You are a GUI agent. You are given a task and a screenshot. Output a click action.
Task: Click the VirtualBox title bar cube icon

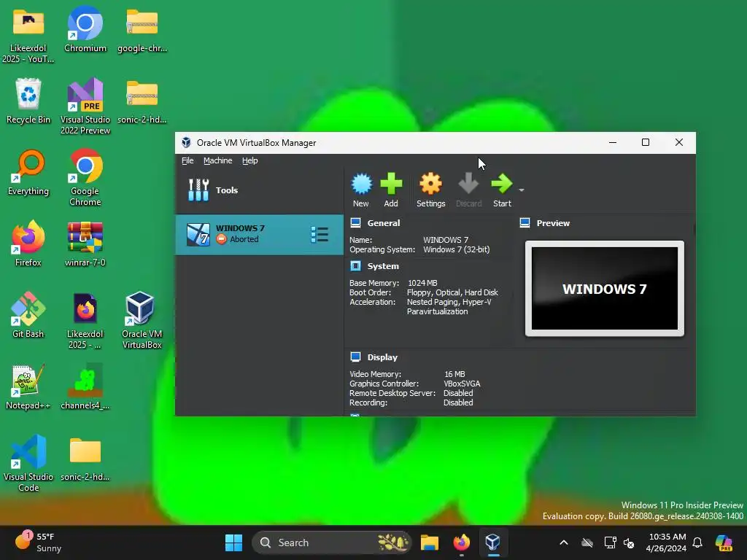186,142
